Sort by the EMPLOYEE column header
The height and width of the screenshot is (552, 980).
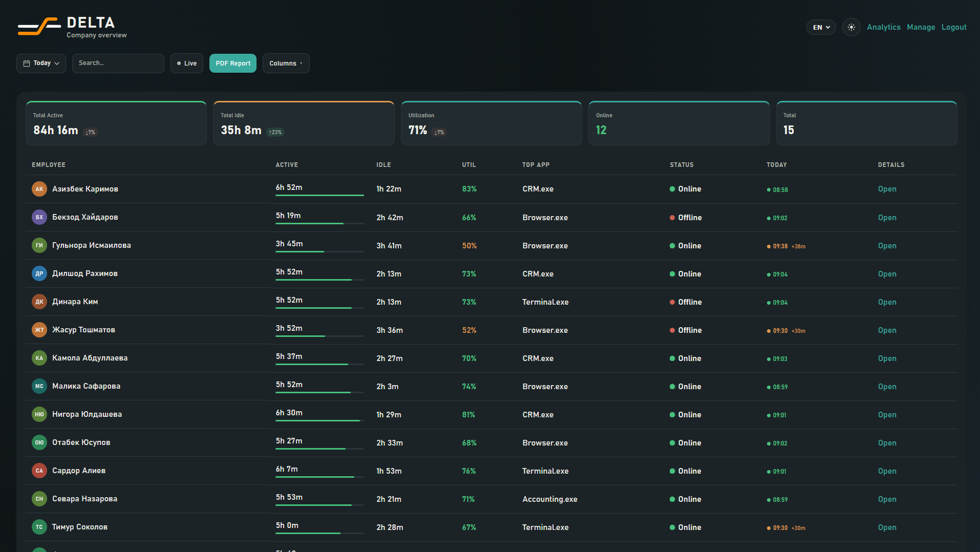[x=49, y=165]
